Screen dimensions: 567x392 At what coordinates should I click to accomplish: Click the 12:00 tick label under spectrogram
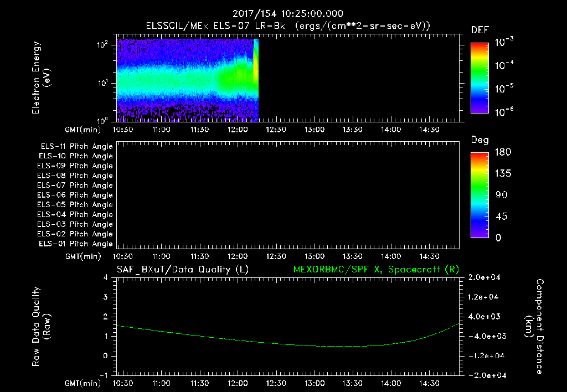tap(238, 130)
